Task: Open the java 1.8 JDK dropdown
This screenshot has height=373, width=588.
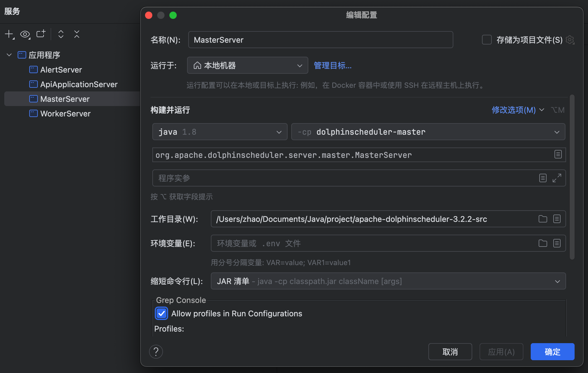Action: click(x=220, y=132)
